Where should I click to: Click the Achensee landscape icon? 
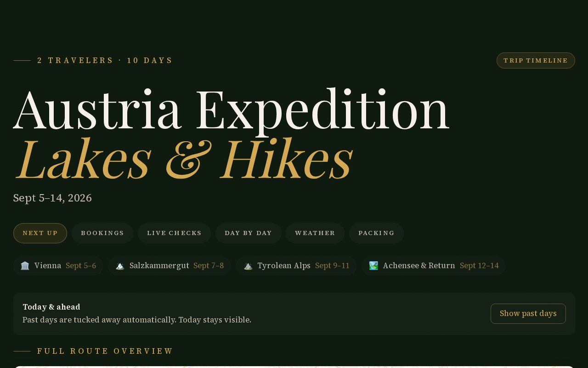pyautogui.click(x=373, y=266)
